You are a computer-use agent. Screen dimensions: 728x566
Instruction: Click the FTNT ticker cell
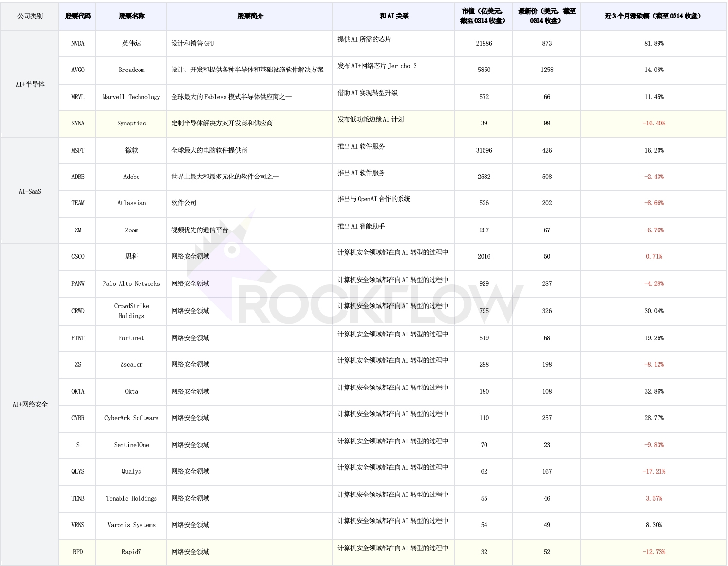click(78, 338)
